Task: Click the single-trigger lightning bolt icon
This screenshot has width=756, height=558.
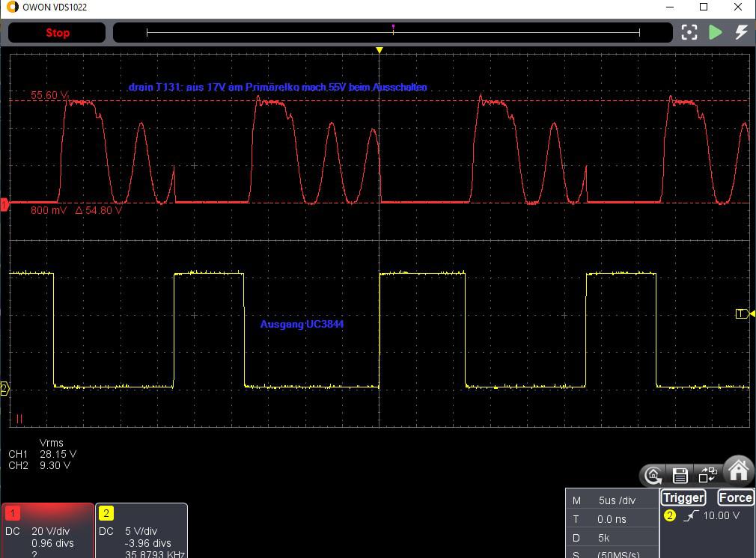Action: pos(741,32)
